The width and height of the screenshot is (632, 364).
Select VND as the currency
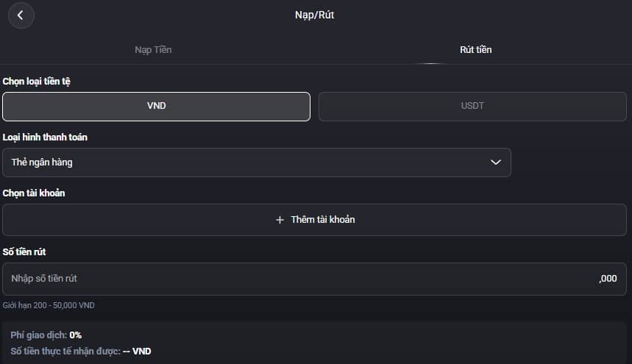tap(157, 107)
